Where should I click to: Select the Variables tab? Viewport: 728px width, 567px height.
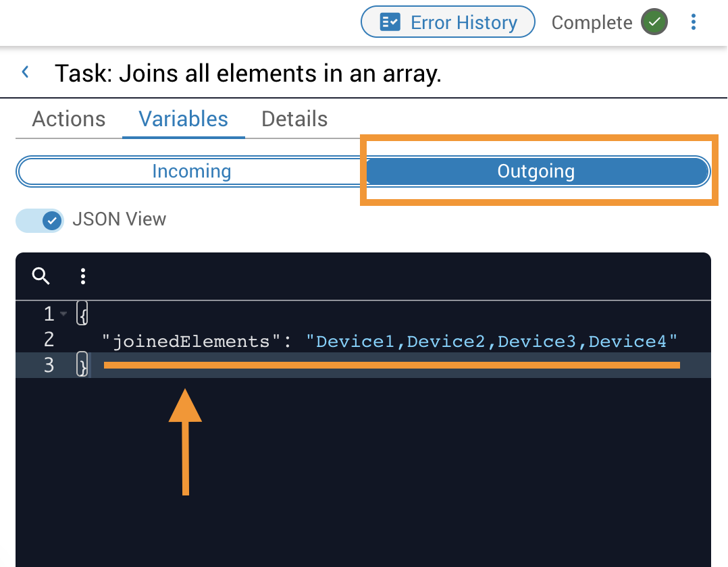183,119
